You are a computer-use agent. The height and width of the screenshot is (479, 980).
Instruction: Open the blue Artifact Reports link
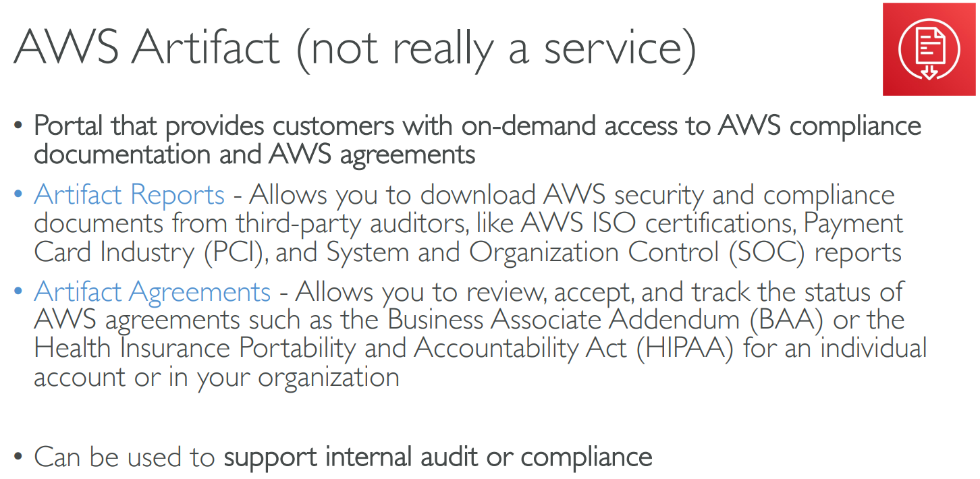(129, 195)
